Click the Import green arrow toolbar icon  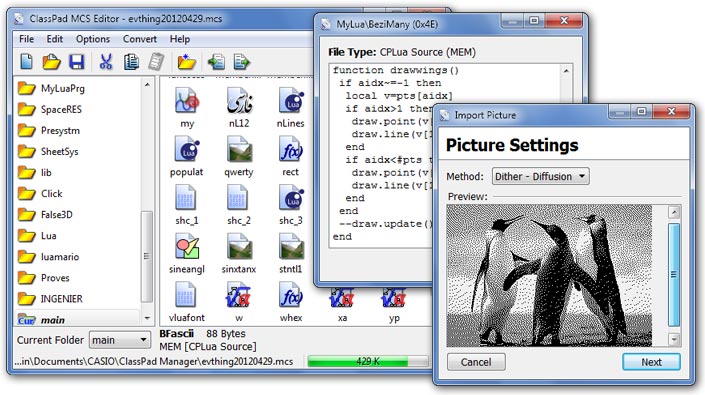(216, 62)
